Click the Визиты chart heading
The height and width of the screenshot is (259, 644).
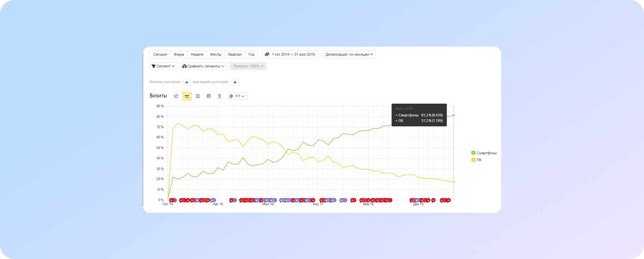point(158,96)
